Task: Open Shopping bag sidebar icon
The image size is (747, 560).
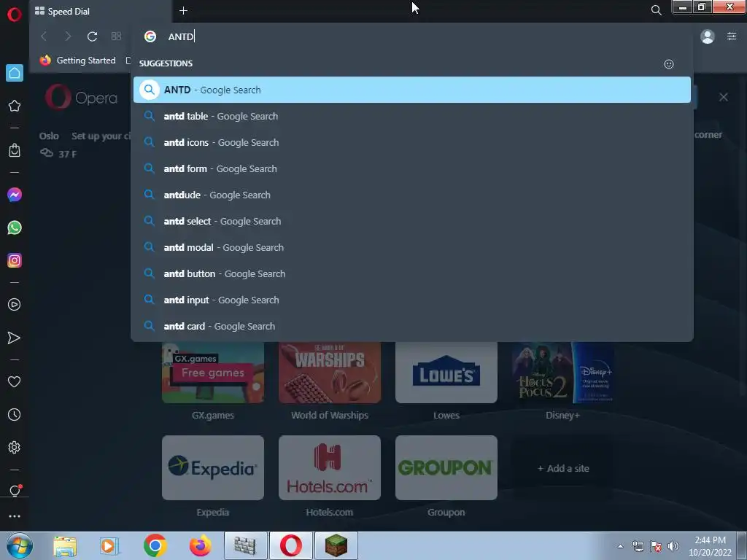Action: pos(15,150)
